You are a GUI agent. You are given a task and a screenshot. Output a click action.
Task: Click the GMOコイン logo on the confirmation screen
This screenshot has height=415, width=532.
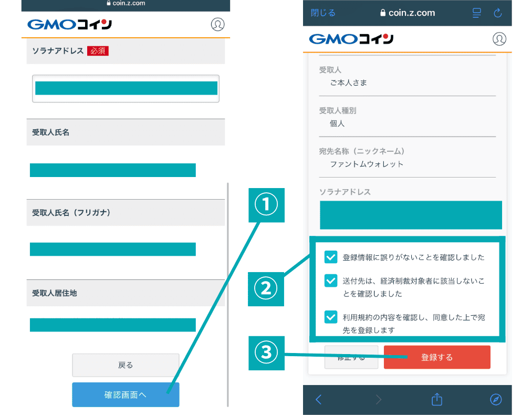[351, 39]
